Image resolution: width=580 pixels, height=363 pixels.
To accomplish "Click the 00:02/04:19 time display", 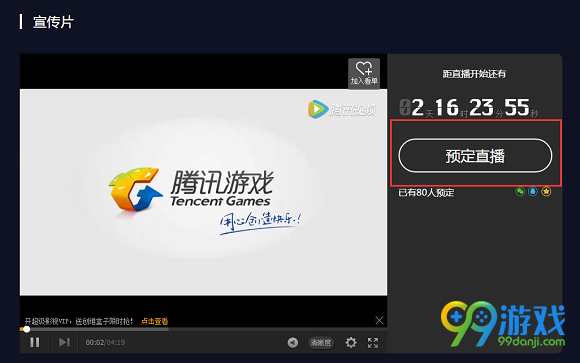I will (105, 343).
